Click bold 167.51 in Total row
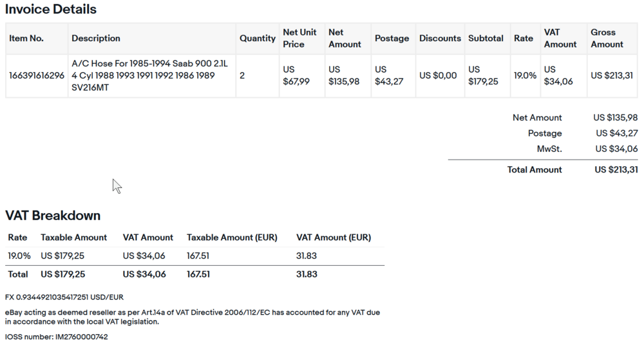The height and width of the screenshot is (347, 644). coord(198,274)
